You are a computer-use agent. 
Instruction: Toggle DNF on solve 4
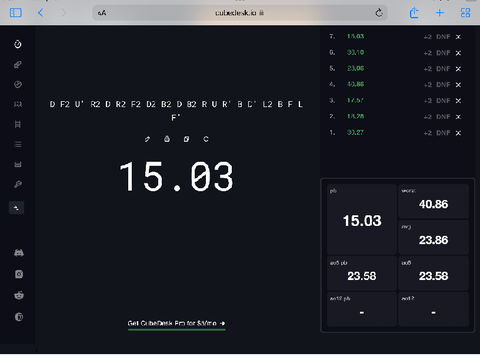443,85
